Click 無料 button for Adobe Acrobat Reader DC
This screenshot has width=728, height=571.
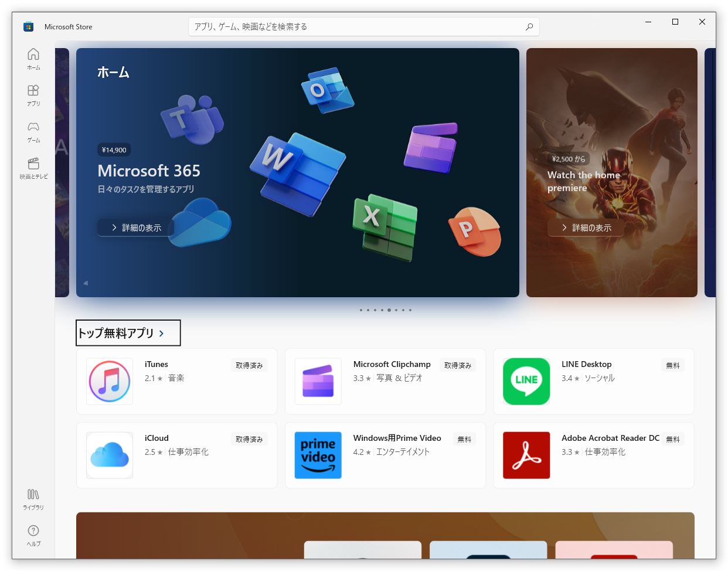pos(673,439)
